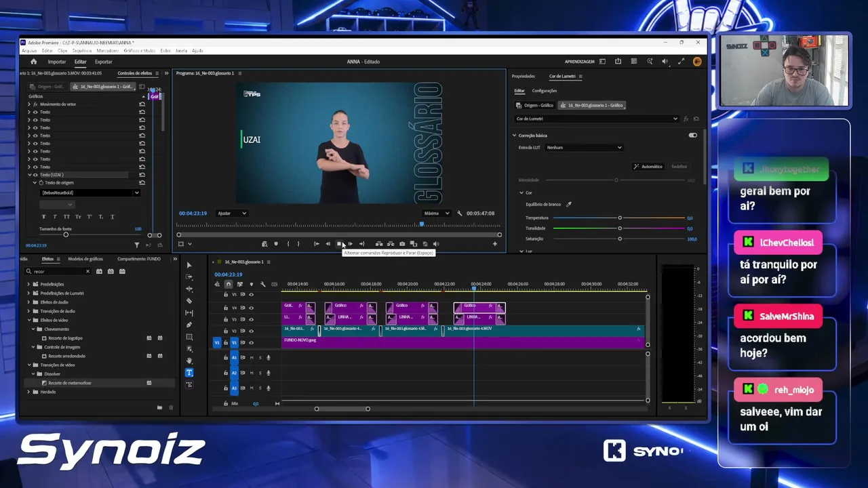Open the Máxima playback resolution dropdown
This screenshot has width=868, height=488.
click(x=436, y=213)
